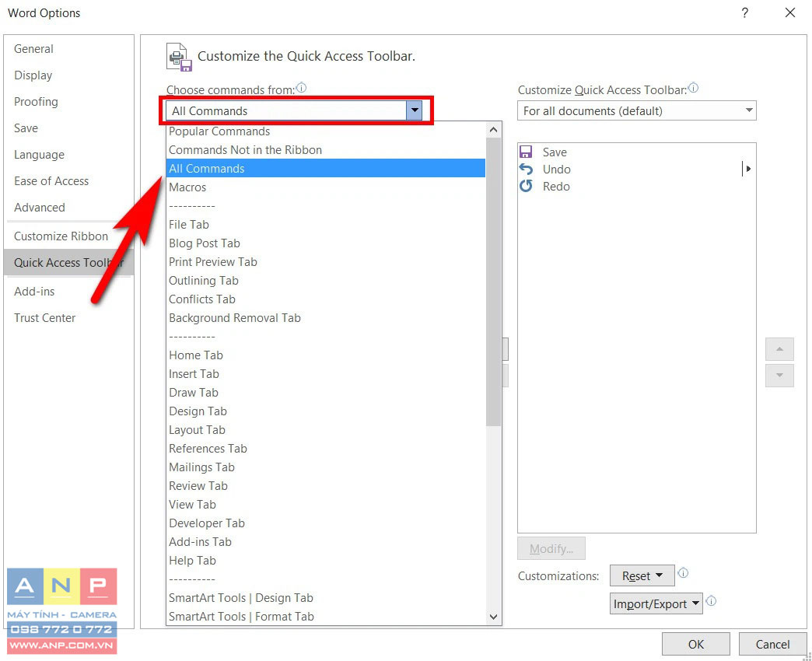This screenshot has height=661, width=812.
Task: Click the Redo icon in the list
Action: coord(526,186)
